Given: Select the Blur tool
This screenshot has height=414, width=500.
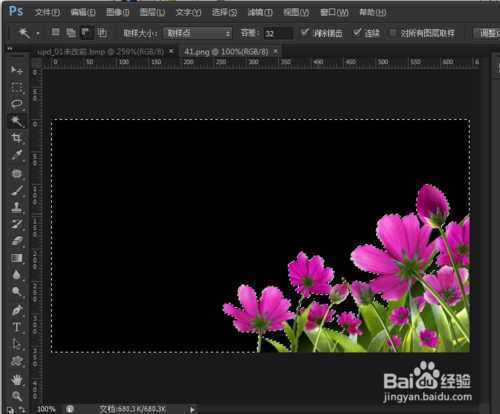Looking at the screenshot, I should point(17,275).
